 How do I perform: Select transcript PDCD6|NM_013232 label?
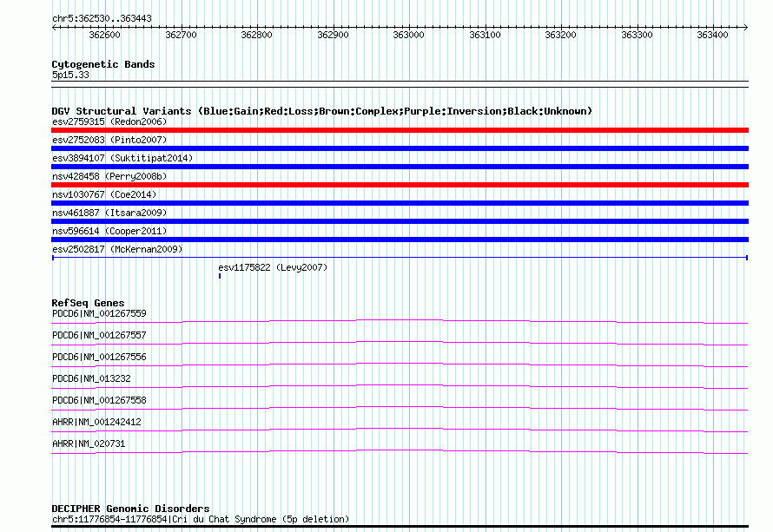(91, 378)
